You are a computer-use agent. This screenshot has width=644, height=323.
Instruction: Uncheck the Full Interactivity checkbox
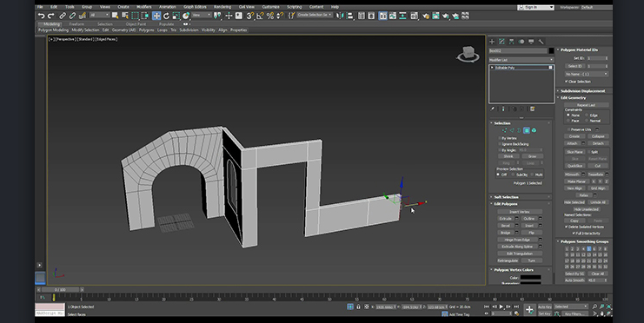(574, 233)
